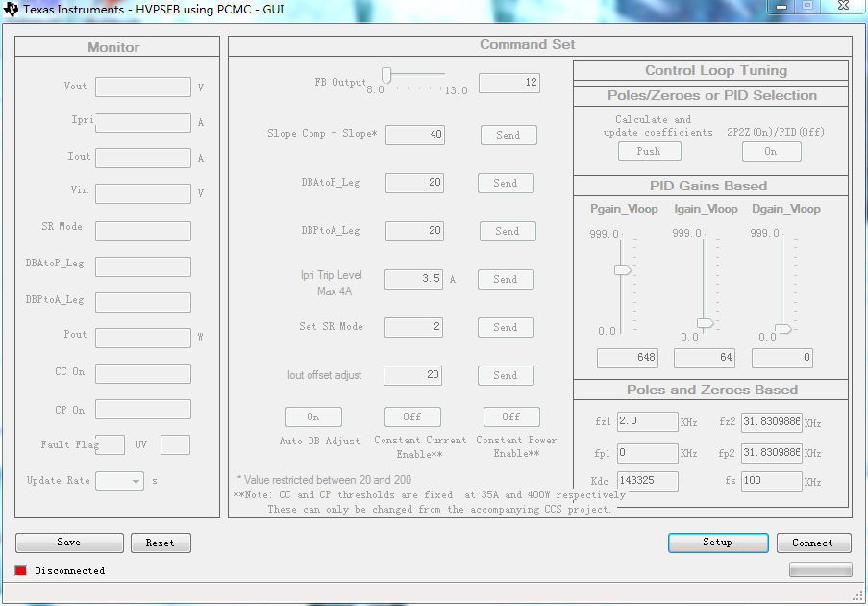Send the DBPtoA_Leg command value

point(508,231)
